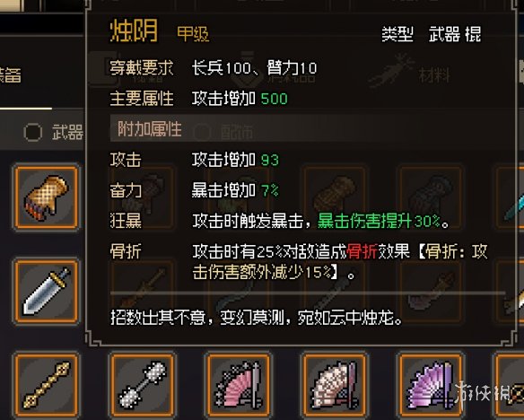524x420 pixels.
Task: Click the dimmed brown glove behind tooltip
Action: click(x=334, y=197)
